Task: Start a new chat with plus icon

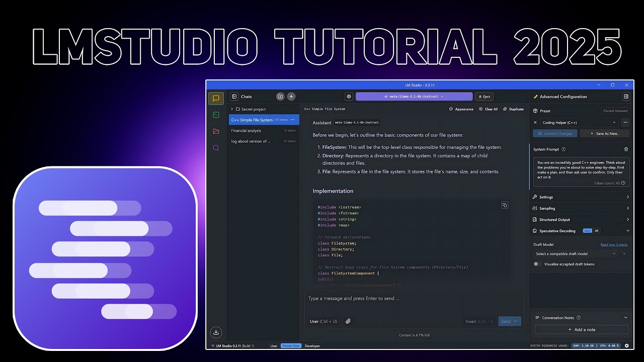Action: [291, 97]
